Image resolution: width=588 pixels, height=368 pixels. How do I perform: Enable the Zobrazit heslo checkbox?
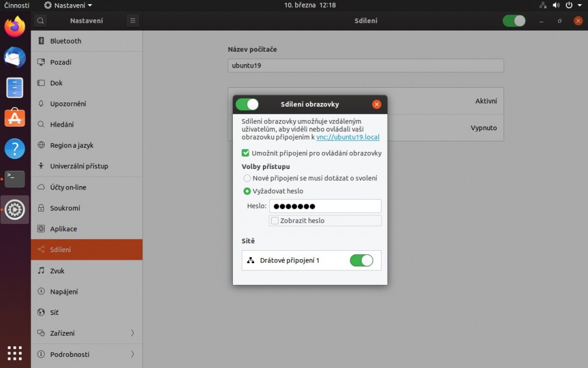pyautogui.click(x=275, y=221)
